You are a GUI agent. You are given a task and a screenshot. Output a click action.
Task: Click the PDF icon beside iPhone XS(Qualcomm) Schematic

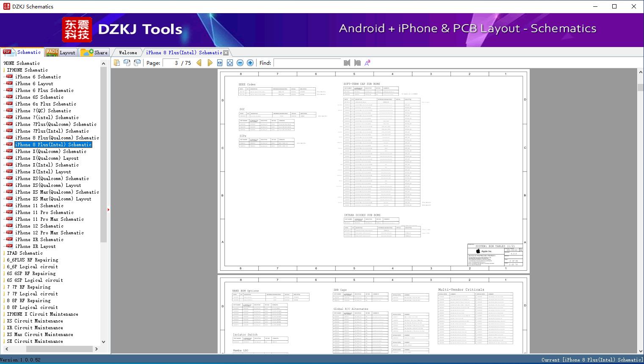(x=9, y=178)
